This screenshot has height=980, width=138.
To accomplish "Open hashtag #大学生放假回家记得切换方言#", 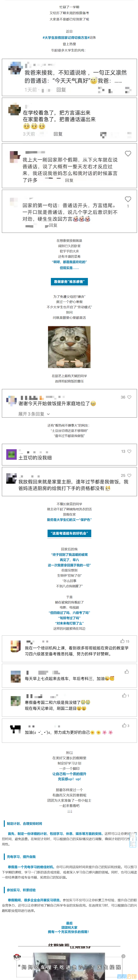I will (x=65, y=38).
